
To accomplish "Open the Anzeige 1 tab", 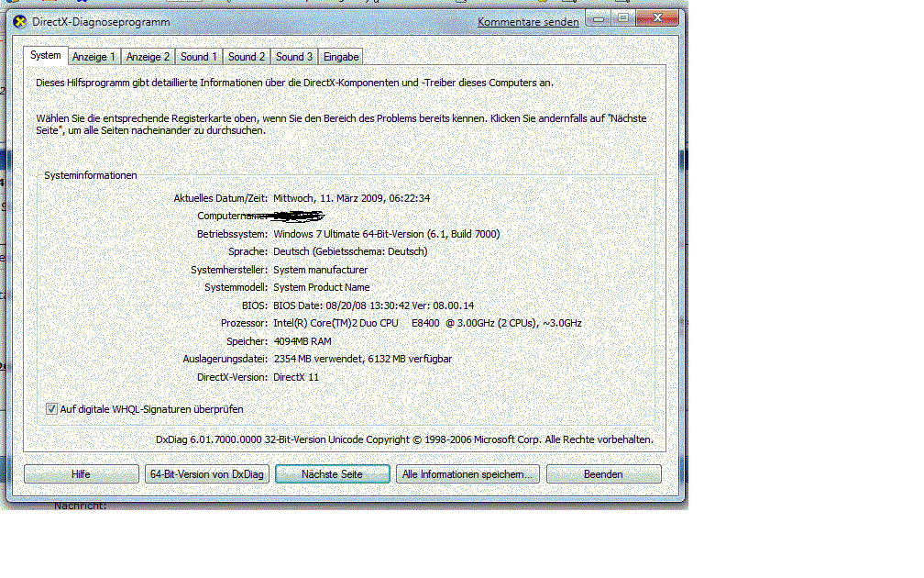I will (93, 57).
